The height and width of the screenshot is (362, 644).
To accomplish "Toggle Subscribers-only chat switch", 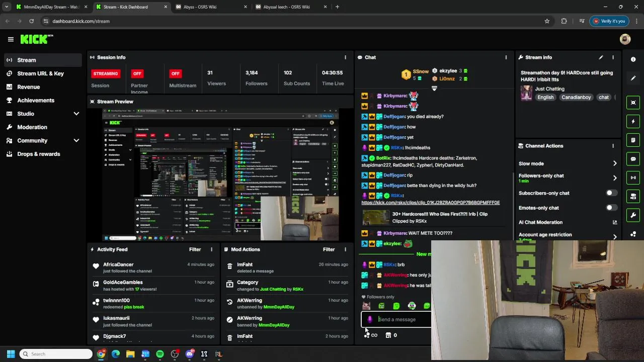I will (x=611, y=193).
